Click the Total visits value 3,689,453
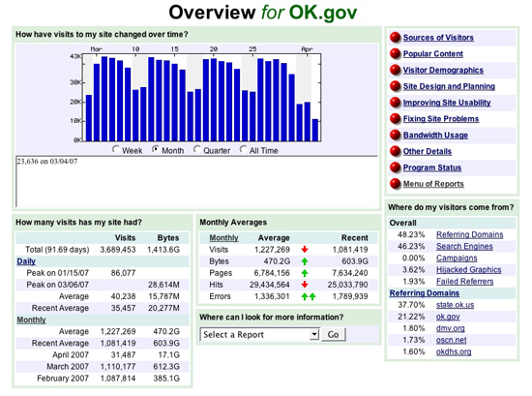Screen dimensions: 532x396 click(118, 250)
